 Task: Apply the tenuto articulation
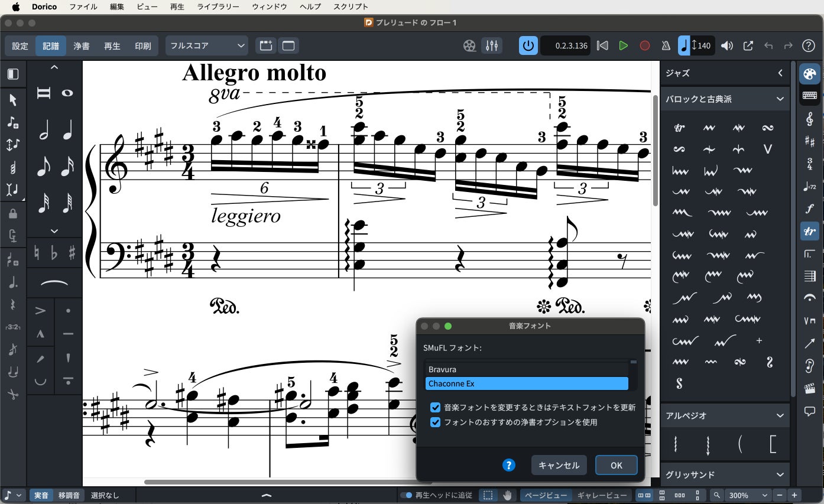coord(68,334)
